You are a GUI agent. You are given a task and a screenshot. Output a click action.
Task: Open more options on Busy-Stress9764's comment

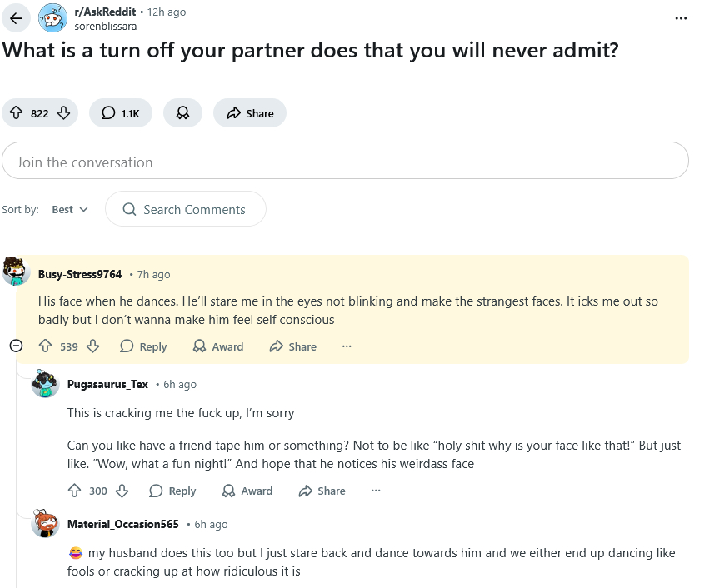point(347,346)
